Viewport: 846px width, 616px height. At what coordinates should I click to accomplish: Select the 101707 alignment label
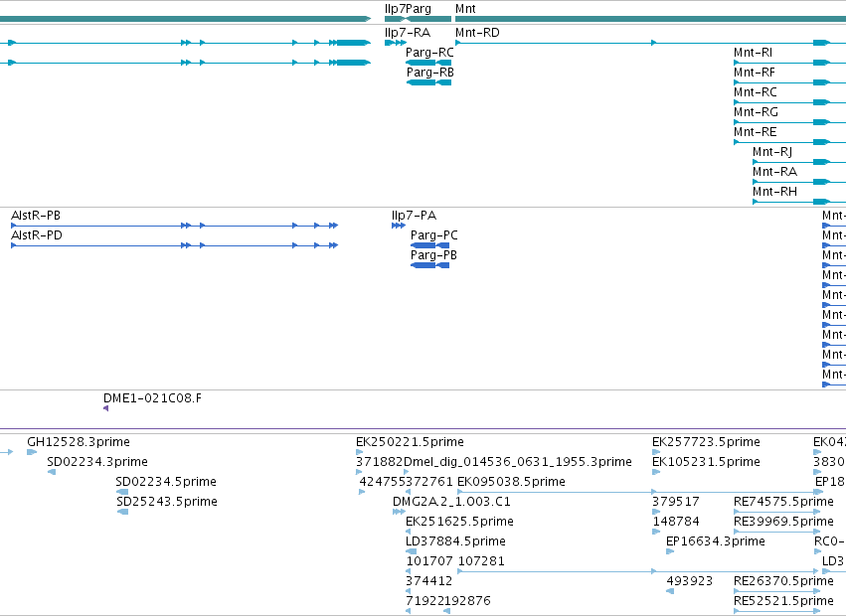[x=429, y=561]
